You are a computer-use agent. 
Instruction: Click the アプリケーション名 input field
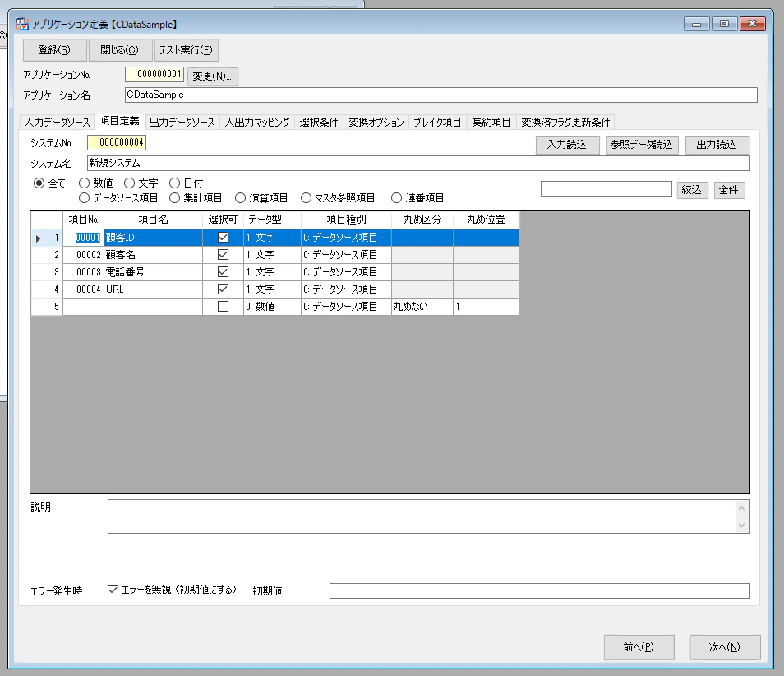441,95
